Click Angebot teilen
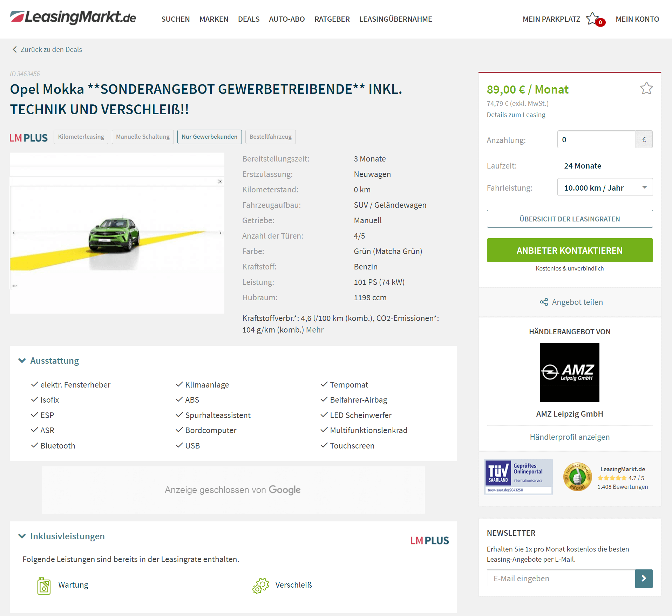The height and width of the screenshot is (616, 672). (577, 302)
